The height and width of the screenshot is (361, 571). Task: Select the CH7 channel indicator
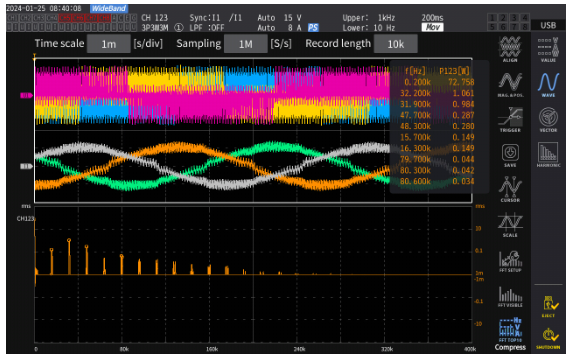tap(91, 17)
